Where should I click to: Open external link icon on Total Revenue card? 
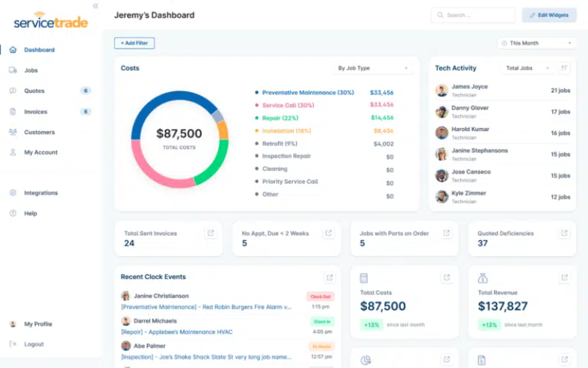564,277
